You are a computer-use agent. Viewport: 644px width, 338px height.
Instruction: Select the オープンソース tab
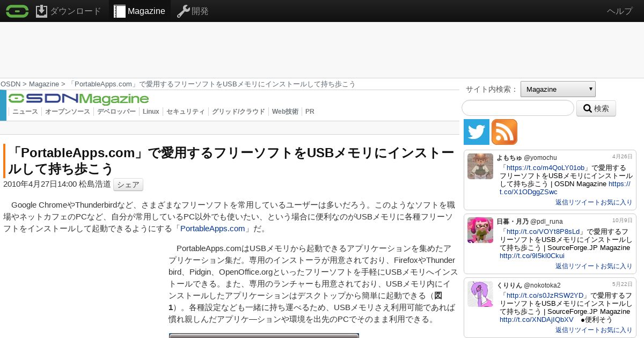68,112
